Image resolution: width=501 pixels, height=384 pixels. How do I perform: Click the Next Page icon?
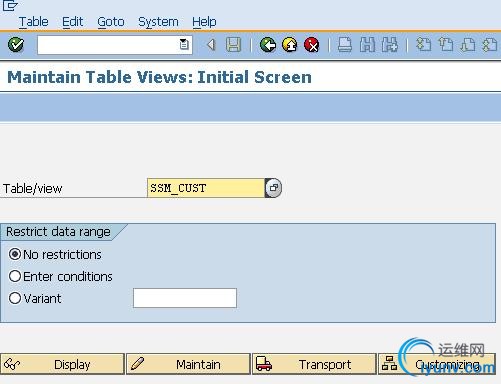(x=468, y=45)
